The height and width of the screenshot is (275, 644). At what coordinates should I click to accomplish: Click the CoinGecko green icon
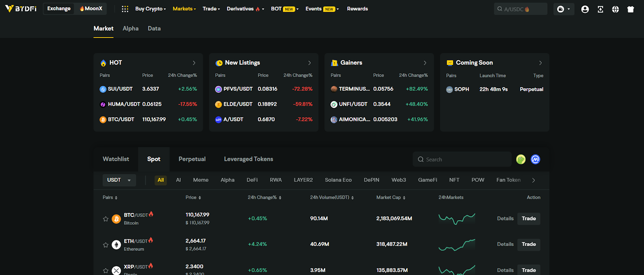pos(521,159)
